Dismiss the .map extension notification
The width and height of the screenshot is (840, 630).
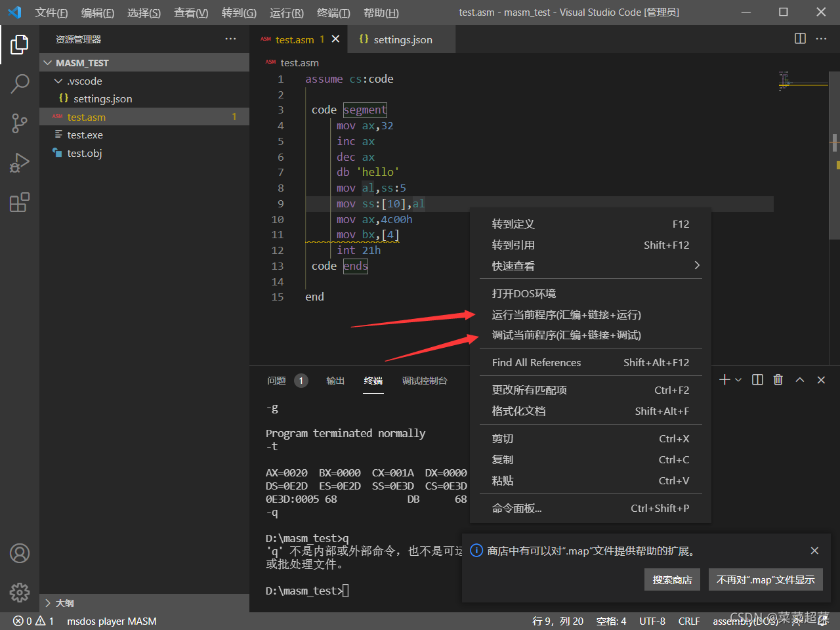tap(814, 551)
